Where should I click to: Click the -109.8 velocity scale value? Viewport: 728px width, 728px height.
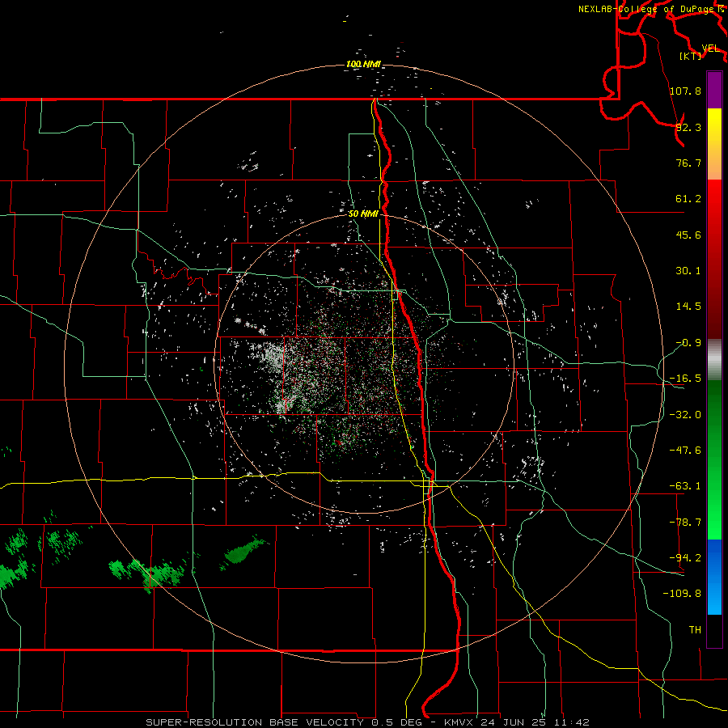coord(682,594)
